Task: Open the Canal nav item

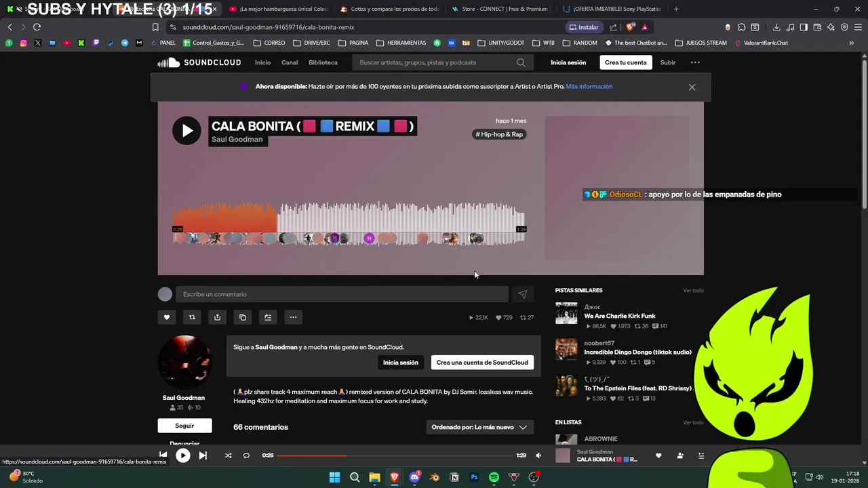Action: tap(290, 62)
